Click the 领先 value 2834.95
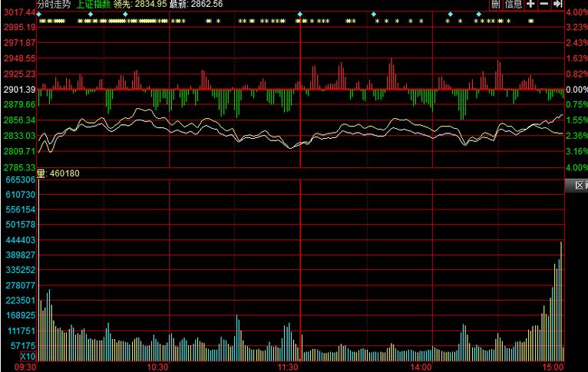 (150, 4)
